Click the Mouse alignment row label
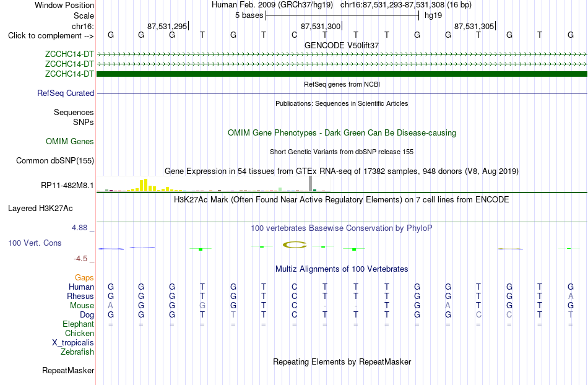This screenshot has width=588, height=385. coord(82,306)
